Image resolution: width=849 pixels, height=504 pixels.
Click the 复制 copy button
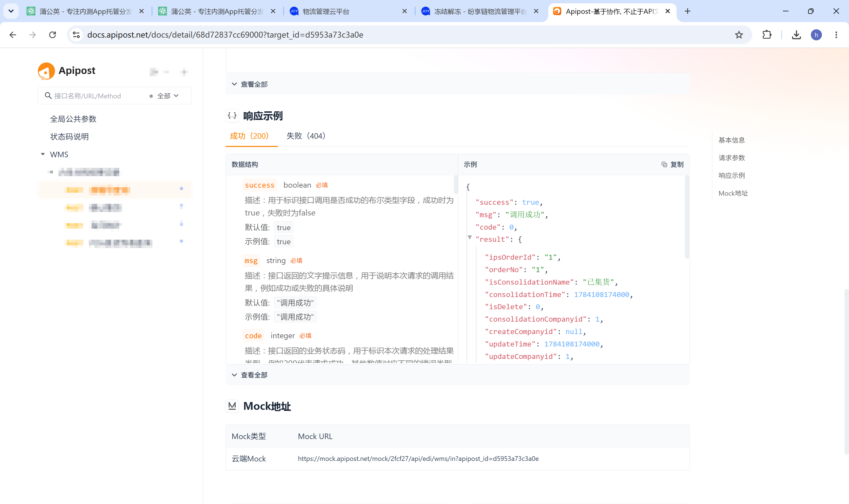(673, 164)
